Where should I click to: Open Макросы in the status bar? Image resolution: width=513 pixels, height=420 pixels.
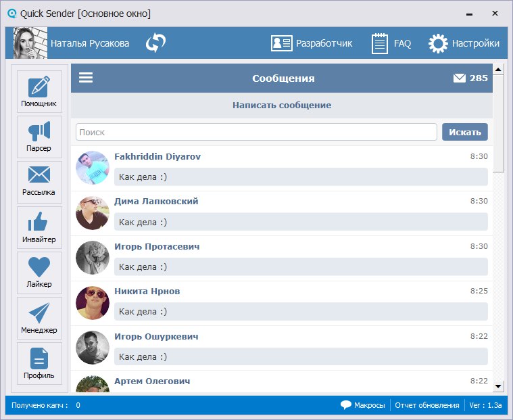[363, 405]
